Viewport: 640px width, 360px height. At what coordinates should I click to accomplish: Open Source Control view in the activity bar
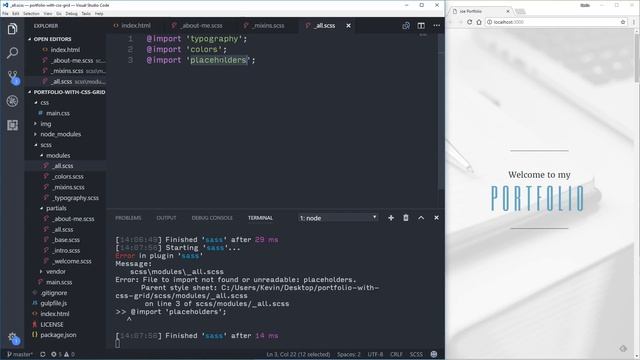12,77
